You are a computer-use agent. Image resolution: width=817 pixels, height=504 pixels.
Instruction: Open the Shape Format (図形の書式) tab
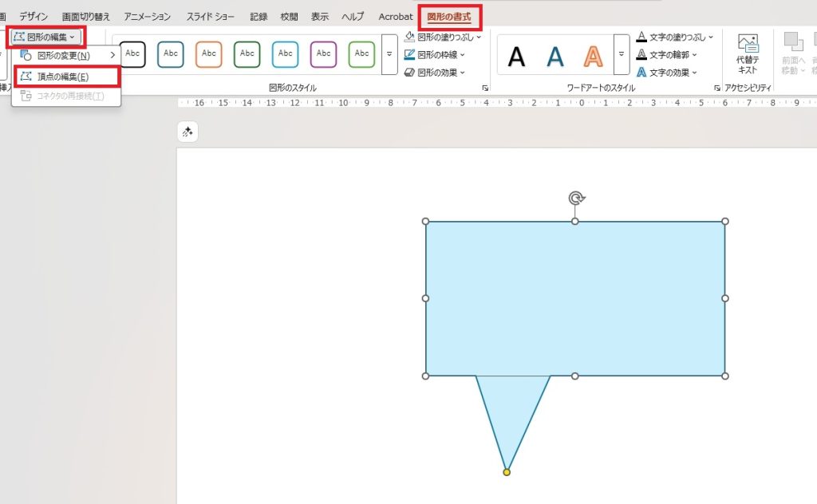pos(448,16)
